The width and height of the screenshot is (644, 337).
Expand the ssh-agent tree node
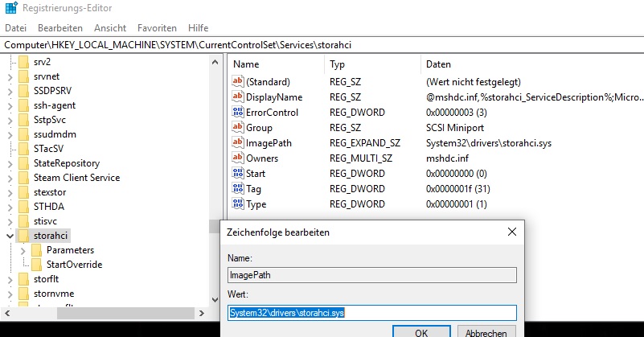pyautogui.click(x=10, y=105)
